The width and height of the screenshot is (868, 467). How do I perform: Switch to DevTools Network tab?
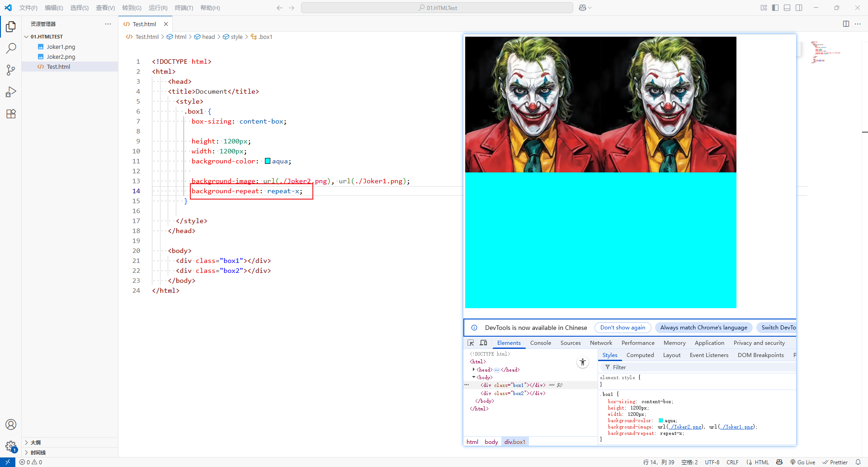(x=601, y=343)
